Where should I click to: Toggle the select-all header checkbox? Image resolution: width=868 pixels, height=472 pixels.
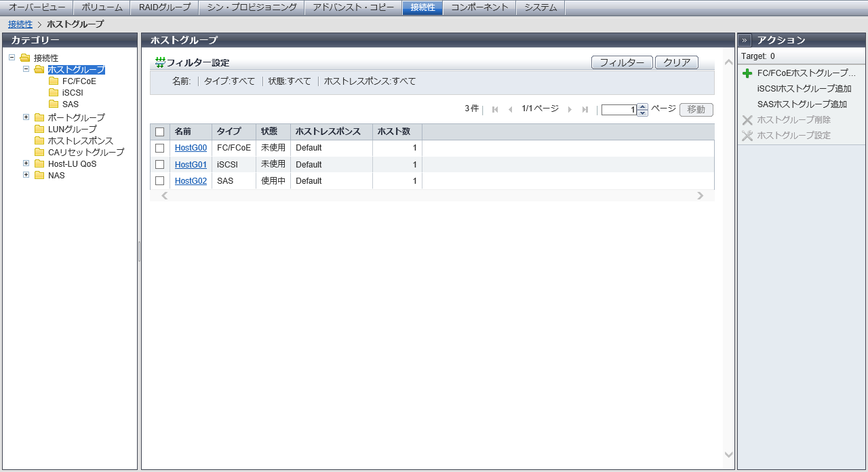[160, 132]
